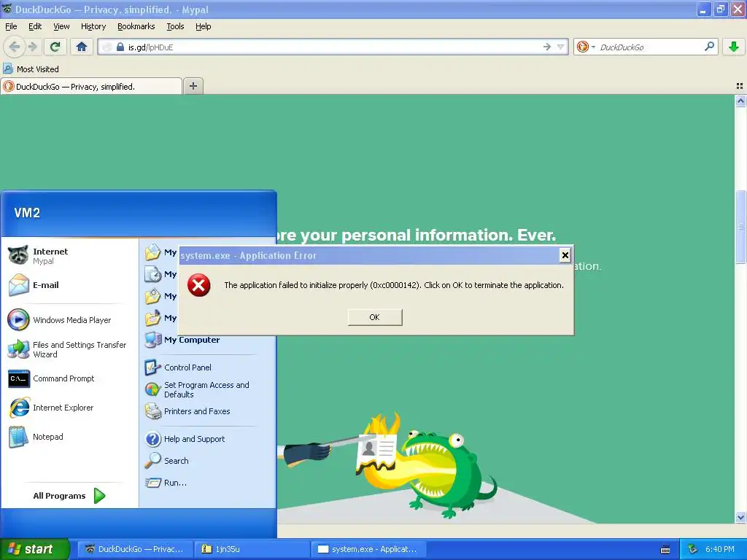Click in the URL address field
The image size is (747, 560).
[333, 47]
